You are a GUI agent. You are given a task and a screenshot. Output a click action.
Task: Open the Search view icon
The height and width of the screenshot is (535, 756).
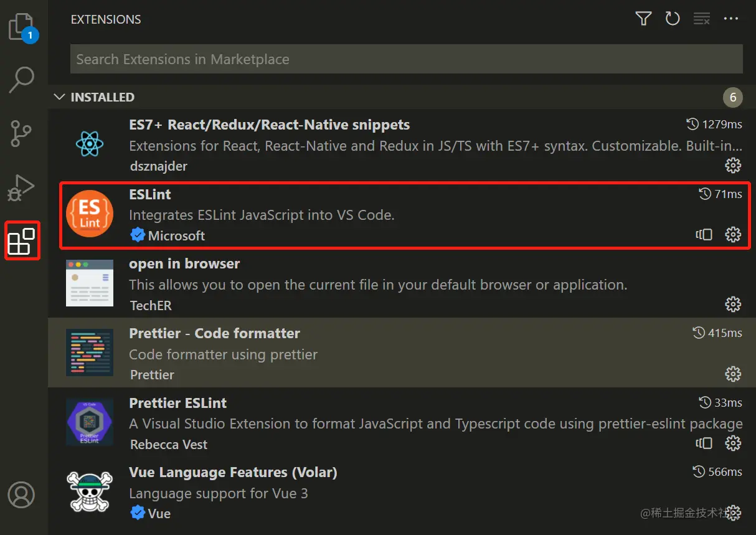click(x=22, y=80)
